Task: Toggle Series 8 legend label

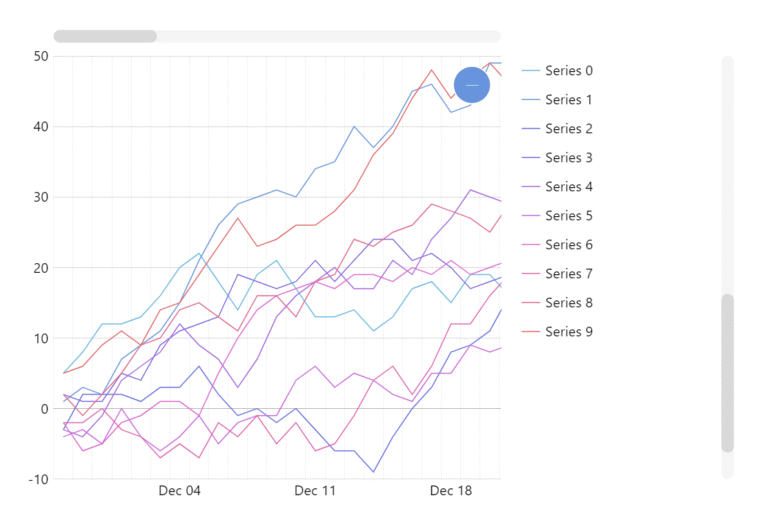Action: pos(569,303)
